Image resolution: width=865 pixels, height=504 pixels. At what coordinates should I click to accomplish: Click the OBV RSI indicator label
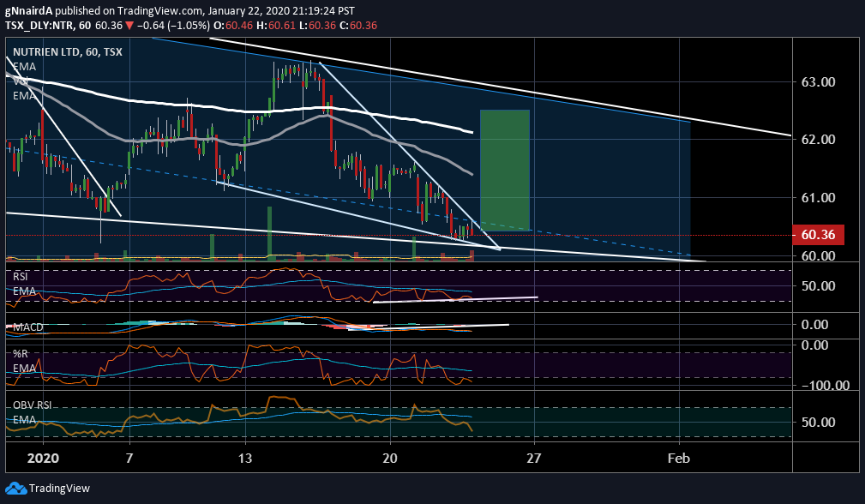[x=32, y=405]
